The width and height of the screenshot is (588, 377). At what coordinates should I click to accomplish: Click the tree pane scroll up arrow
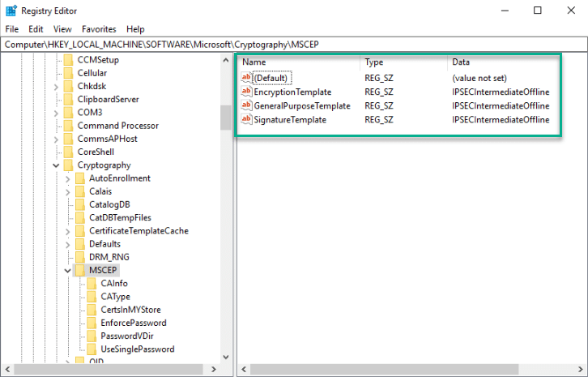point(226,60)
